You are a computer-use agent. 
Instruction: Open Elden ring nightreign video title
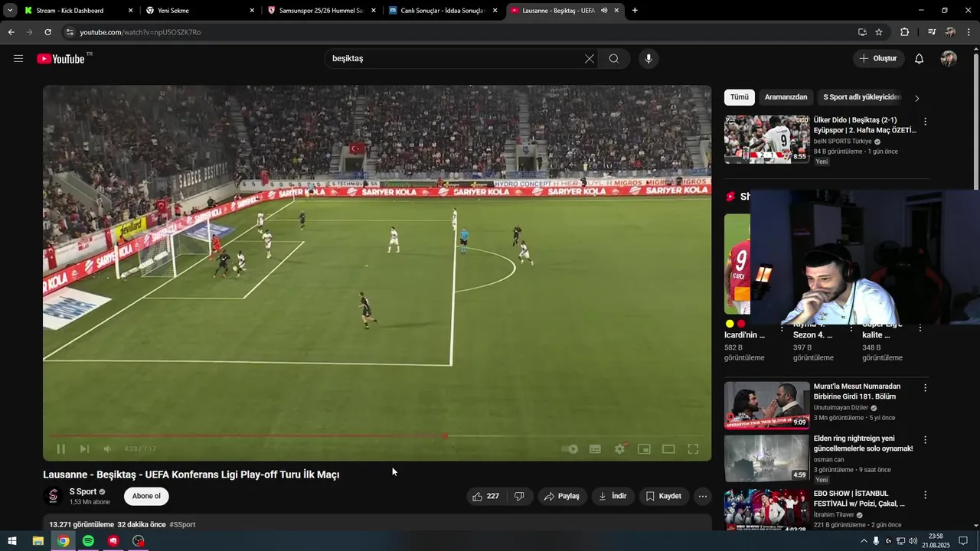[863, 444]
